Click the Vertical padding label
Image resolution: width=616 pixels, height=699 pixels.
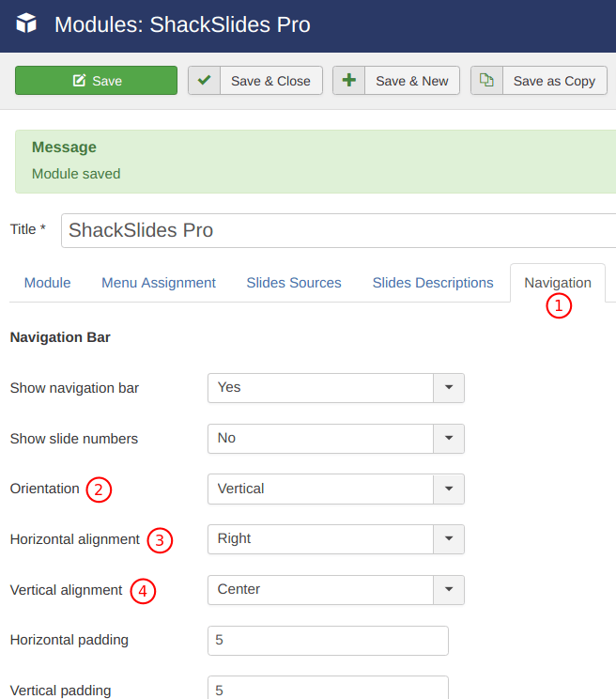pyautogui.click(x=61, y=691)
